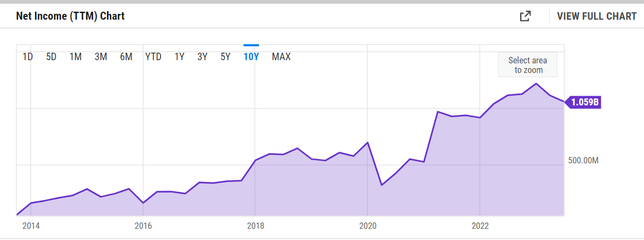Click the 1.059B current value flag

(x=584, y=102)
